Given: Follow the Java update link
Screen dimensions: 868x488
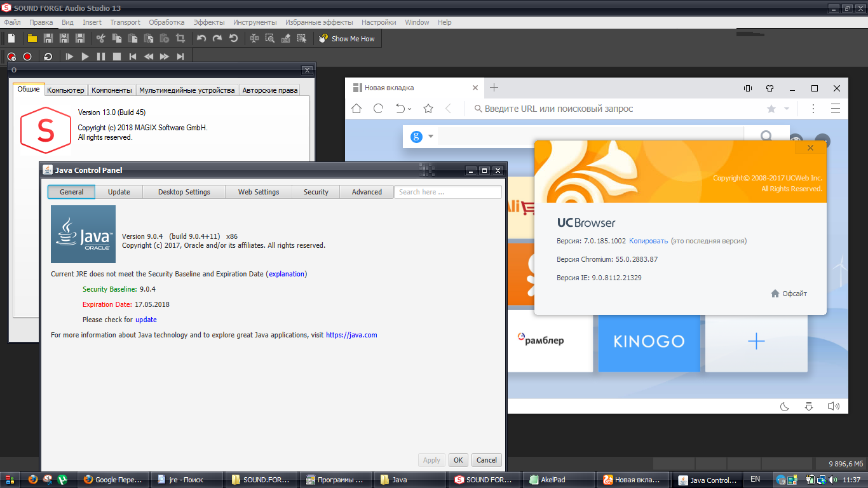Looking at the screenshot, I should (146, 320).
